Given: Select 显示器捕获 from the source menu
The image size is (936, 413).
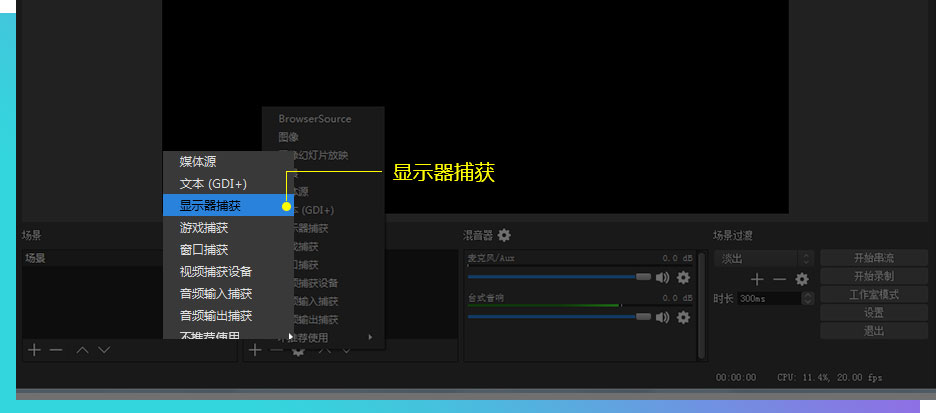Looking at the screenshot, I should pyautogui.click(x=210, y=205).
